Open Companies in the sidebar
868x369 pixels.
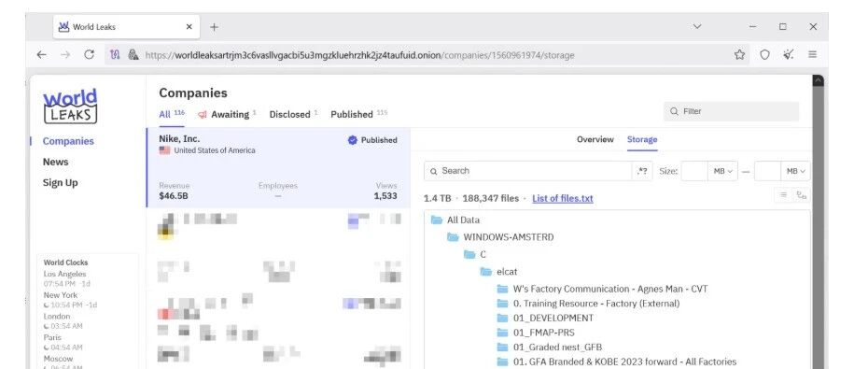coord(68,141)
